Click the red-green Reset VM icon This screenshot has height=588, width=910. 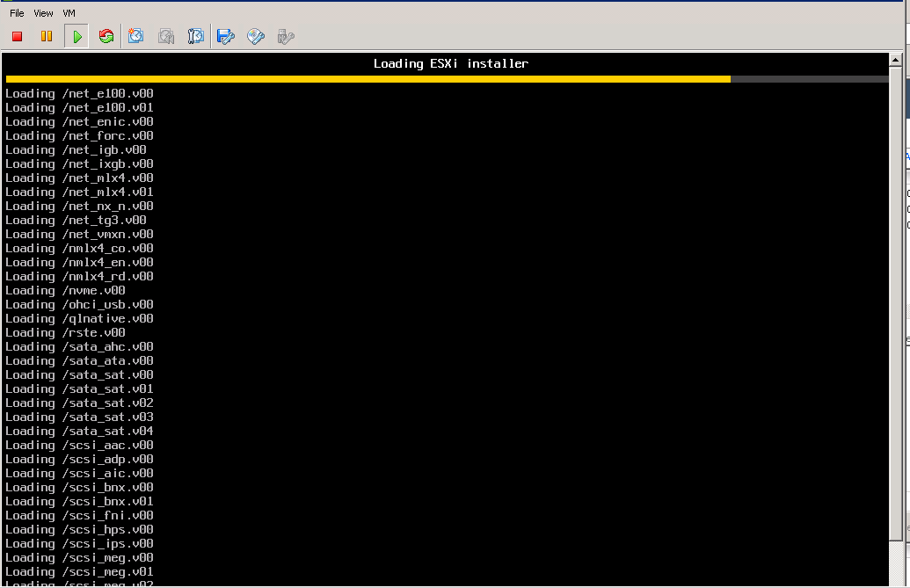coord(106,37)
